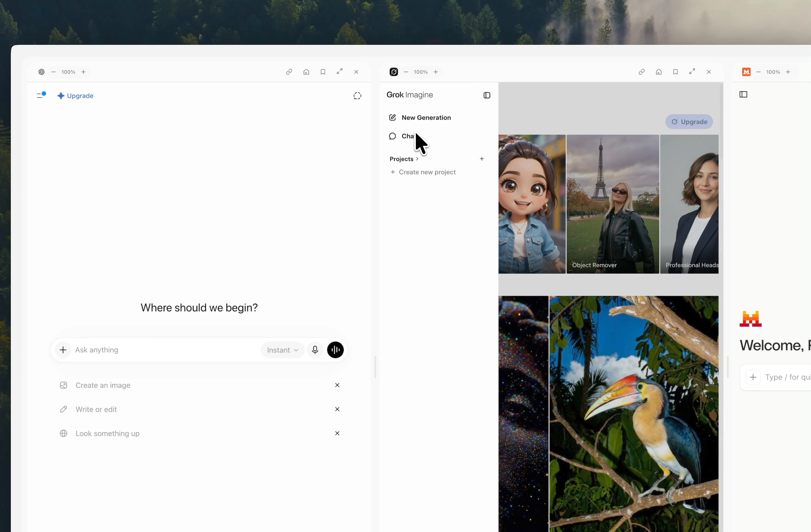Open the cartoon girl thumbnail
This screenshot has height=532, width=811.
pyautogui.click(x=532, y=204)
